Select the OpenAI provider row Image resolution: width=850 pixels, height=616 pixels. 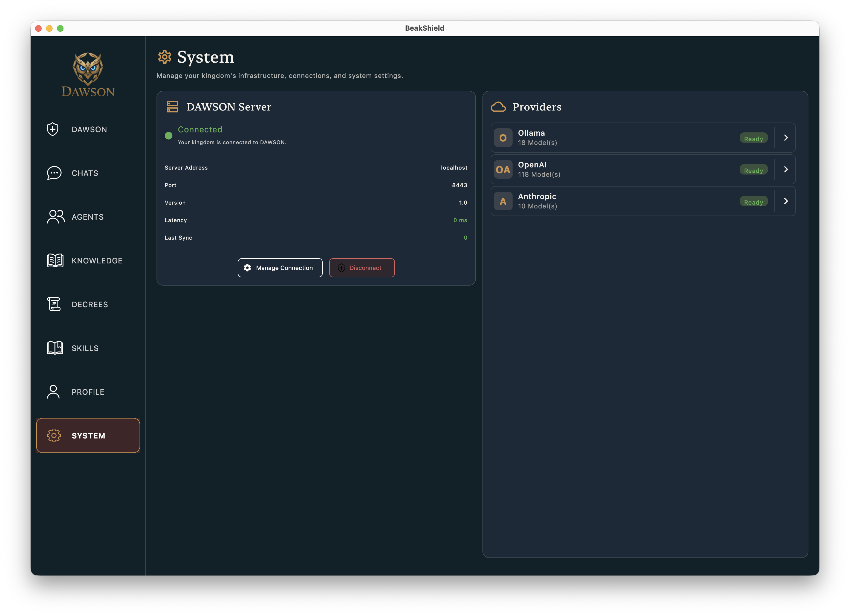tap(643, 169)
